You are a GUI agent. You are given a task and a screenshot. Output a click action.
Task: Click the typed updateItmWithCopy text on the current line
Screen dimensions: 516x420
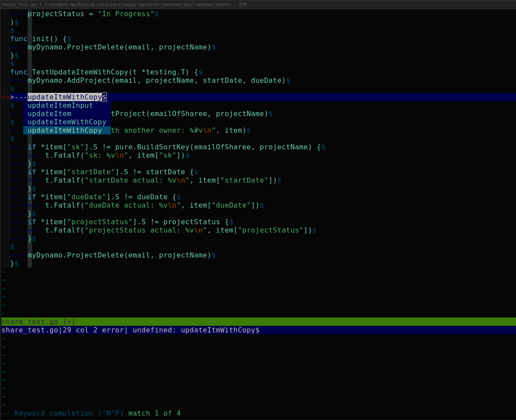pyautogui.click(x=64, y=97)
